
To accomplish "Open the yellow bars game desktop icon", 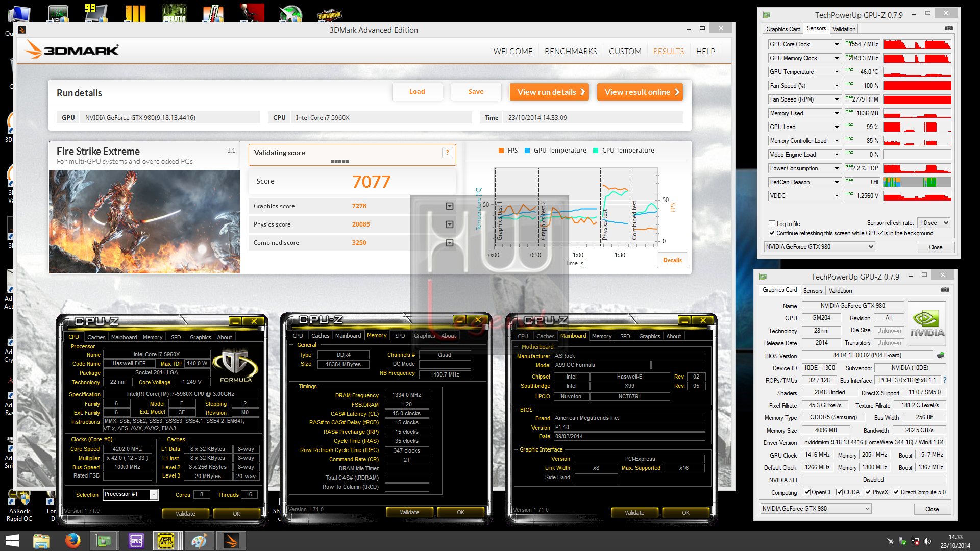I will (x=136, y=13).
